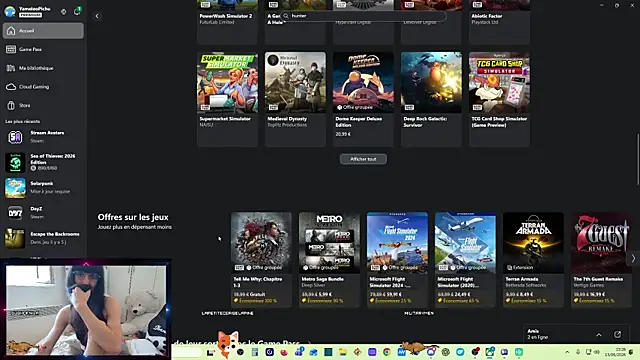
Task: Open Stream Avatars recent game icon
Action: click(x=15, y=137)
